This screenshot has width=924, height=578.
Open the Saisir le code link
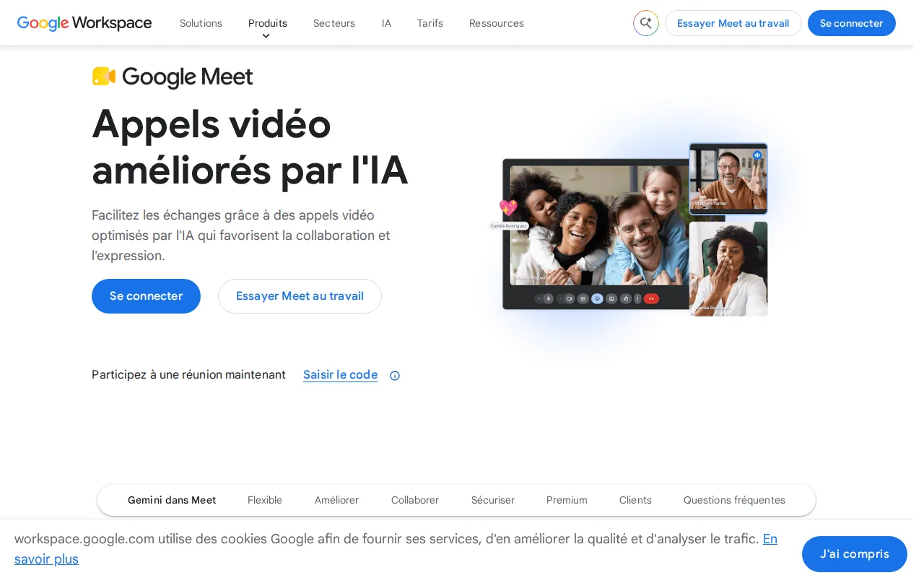pyautogui.click(x=340, y=375)
